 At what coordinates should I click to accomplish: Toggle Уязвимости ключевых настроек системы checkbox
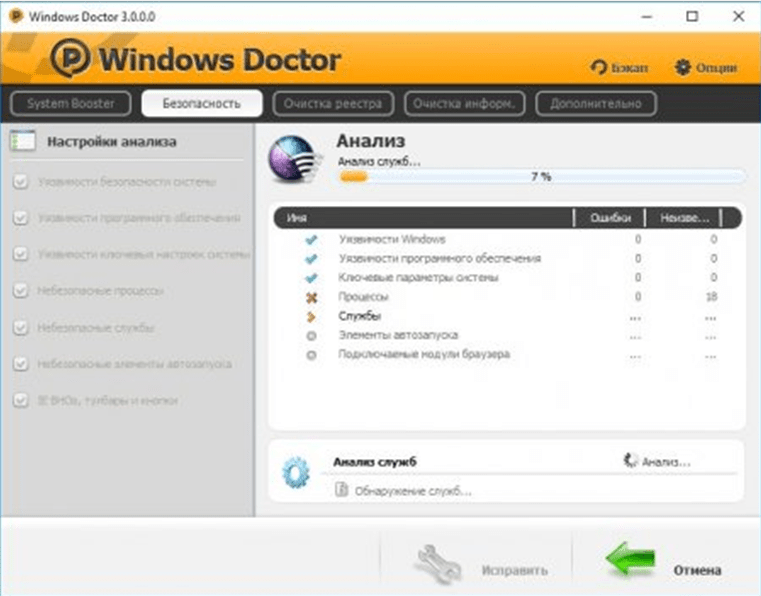pyautogui.click(x=20, y=254)
